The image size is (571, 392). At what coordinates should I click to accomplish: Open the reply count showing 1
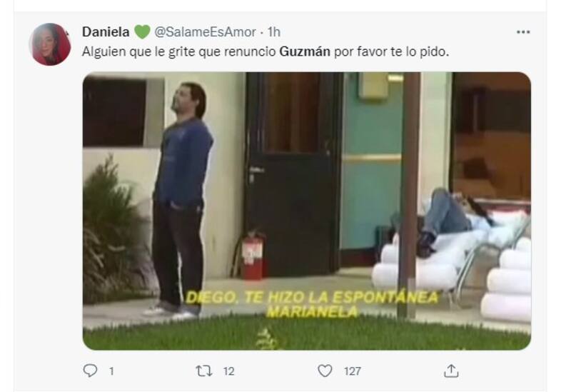pyautogui.click(x=111, y=371)
